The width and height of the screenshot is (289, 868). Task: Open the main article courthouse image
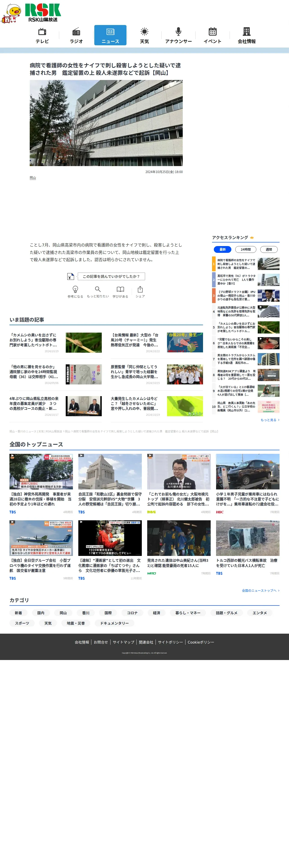pyautogui.click(x=106, y=123)
